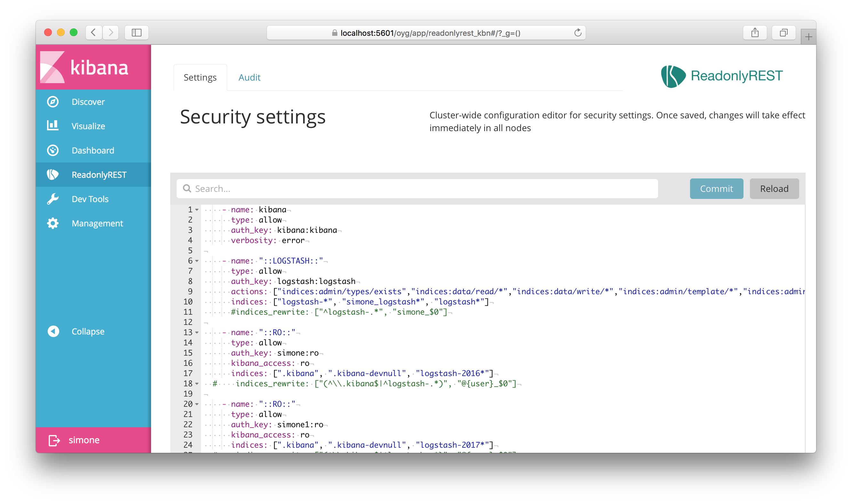Click the 'Security settings' heading
Screen dimensions: 852x504
253,117
